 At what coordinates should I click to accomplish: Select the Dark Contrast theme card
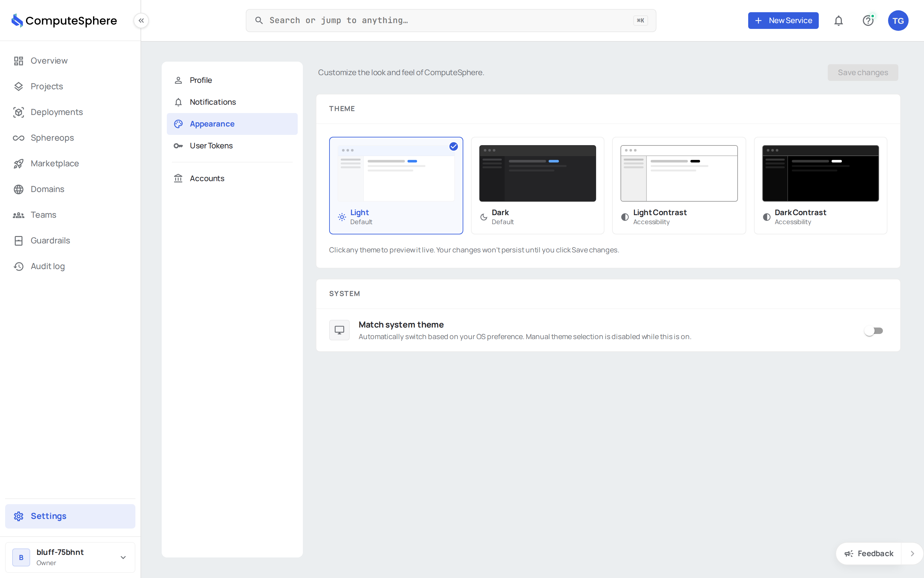pyautogui.click(x=820, y=185)
